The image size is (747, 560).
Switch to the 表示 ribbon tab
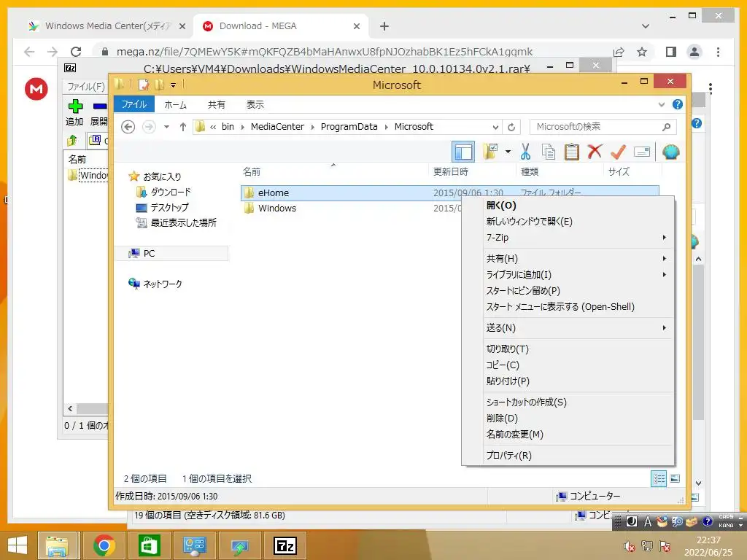255,104
